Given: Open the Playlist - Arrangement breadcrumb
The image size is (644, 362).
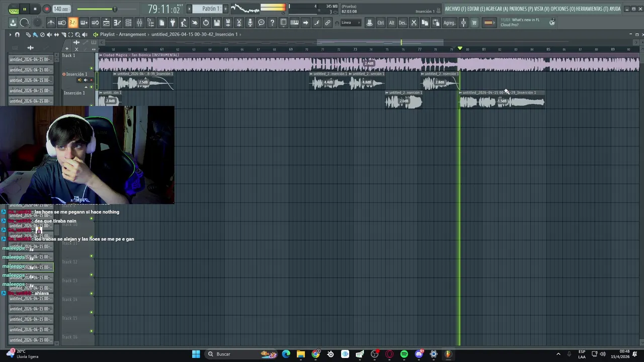Looking at the screenshot, I should (123, 34).
